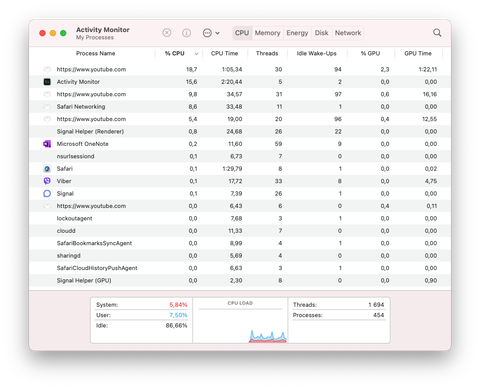Click the 1:22,11 GPU Time value
This screenshot has height=389, width=480.
point(428,69)
